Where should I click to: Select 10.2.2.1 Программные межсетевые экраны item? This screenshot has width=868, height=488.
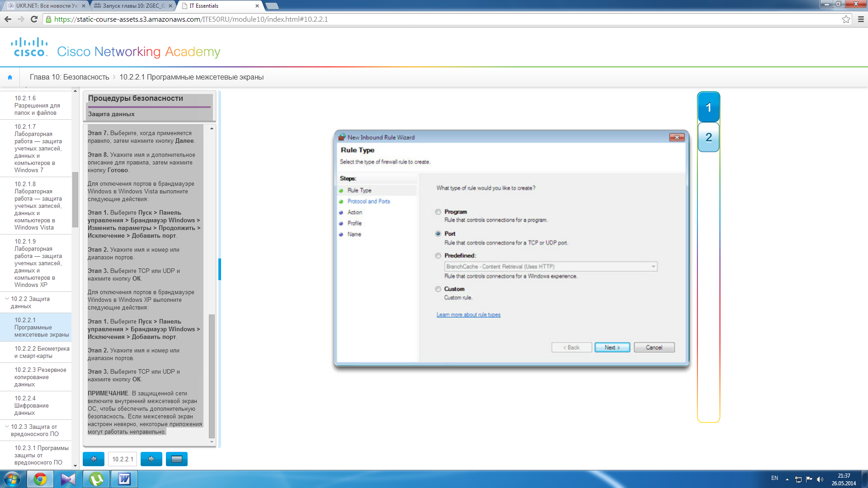(x=36, y=328)
